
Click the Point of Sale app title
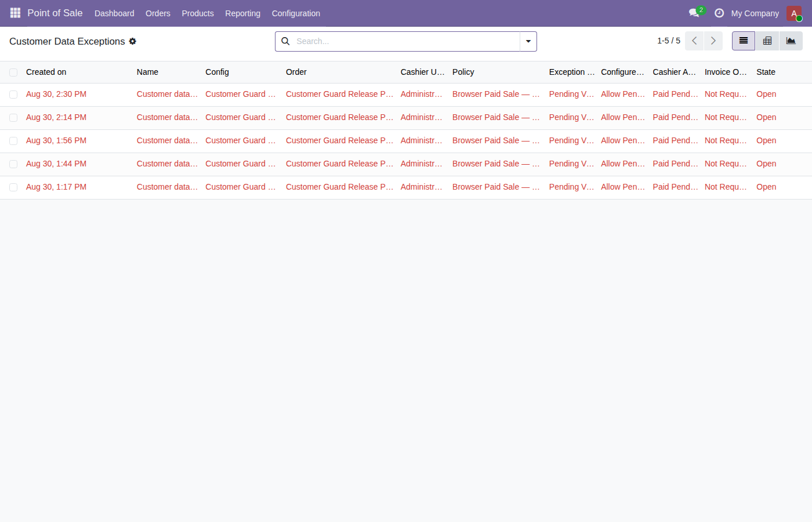(x=55, y=13)
